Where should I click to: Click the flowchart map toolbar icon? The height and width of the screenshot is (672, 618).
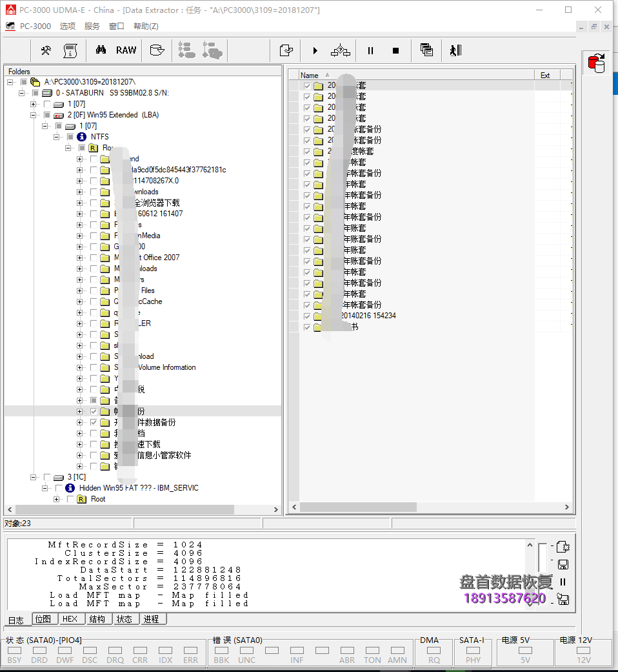[341, 50]
